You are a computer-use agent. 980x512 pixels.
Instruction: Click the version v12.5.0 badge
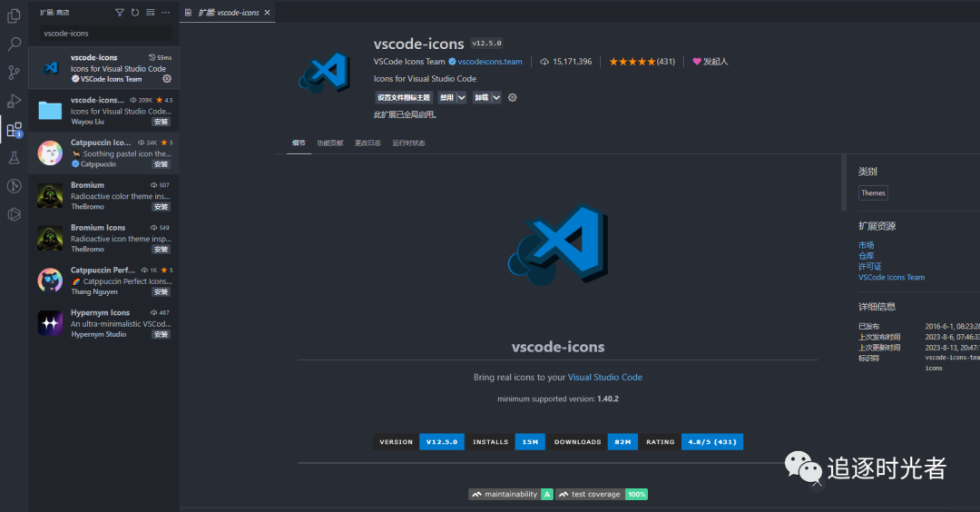coord(418,442)
